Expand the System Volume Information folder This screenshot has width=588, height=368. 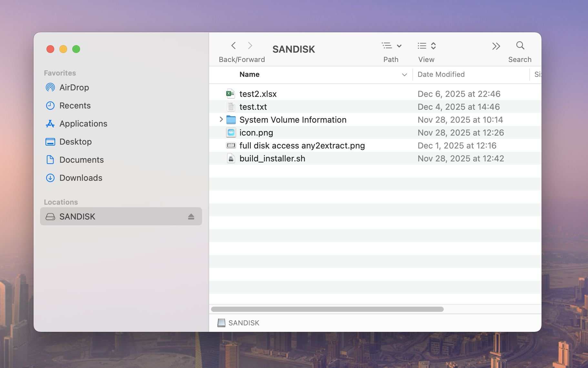(221, 119)
